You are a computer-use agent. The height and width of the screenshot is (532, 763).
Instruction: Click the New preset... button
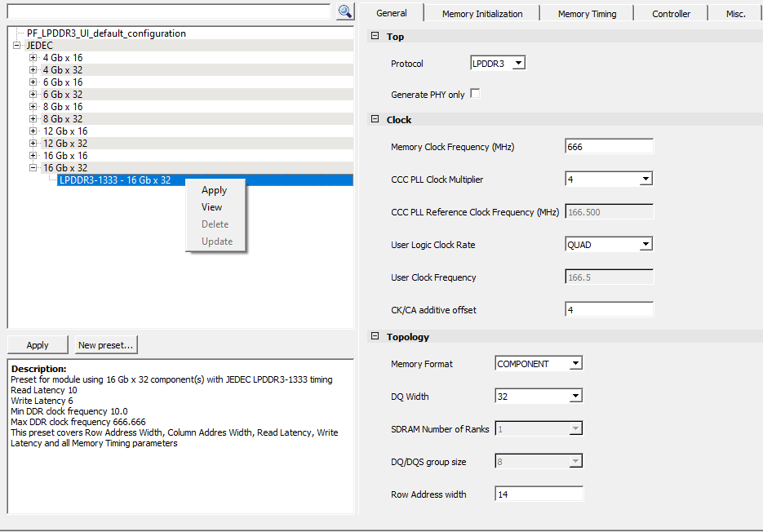click(106, 345)
